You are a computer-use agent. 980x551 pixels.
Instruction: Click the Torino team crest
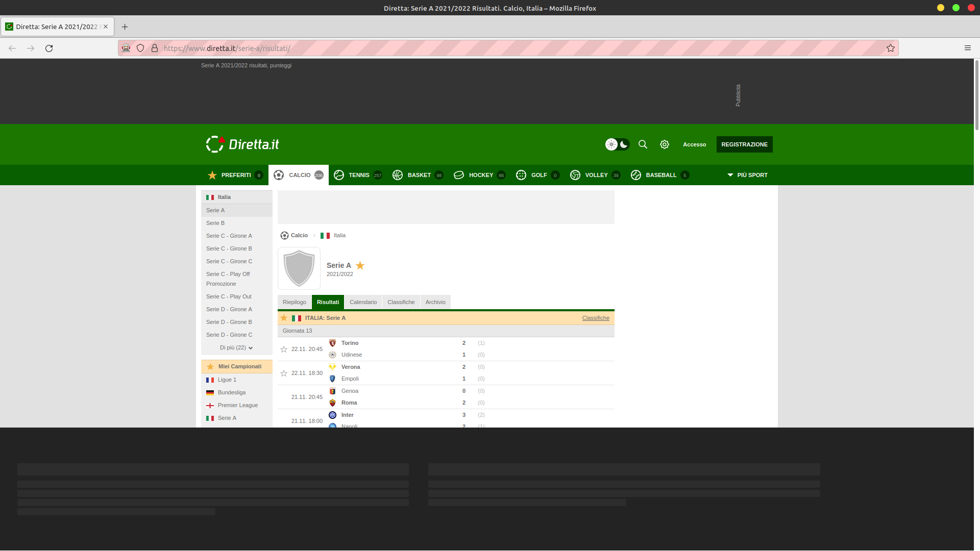click(332, 343)
